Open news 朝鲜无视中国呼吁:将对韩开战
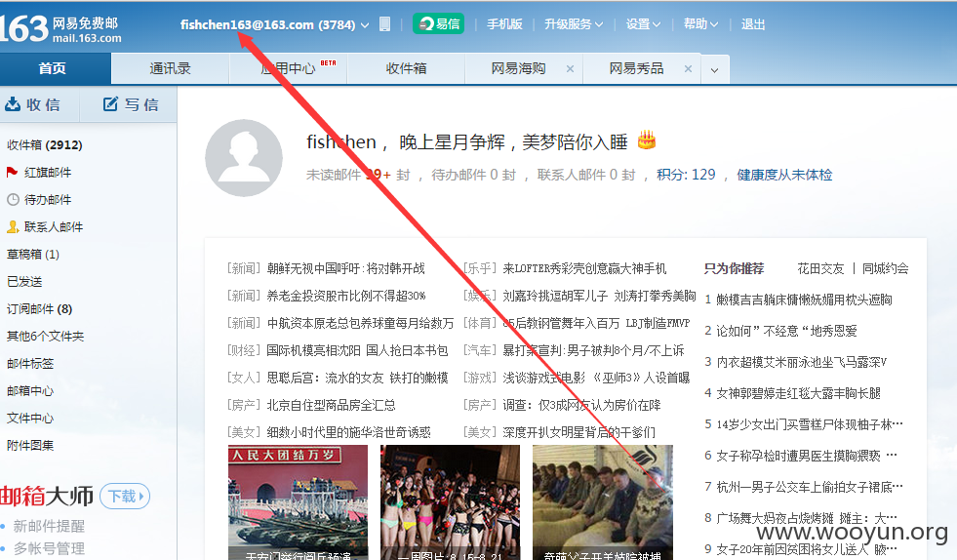The width and height of the screenshot is (957, 560). pos(345,268)
